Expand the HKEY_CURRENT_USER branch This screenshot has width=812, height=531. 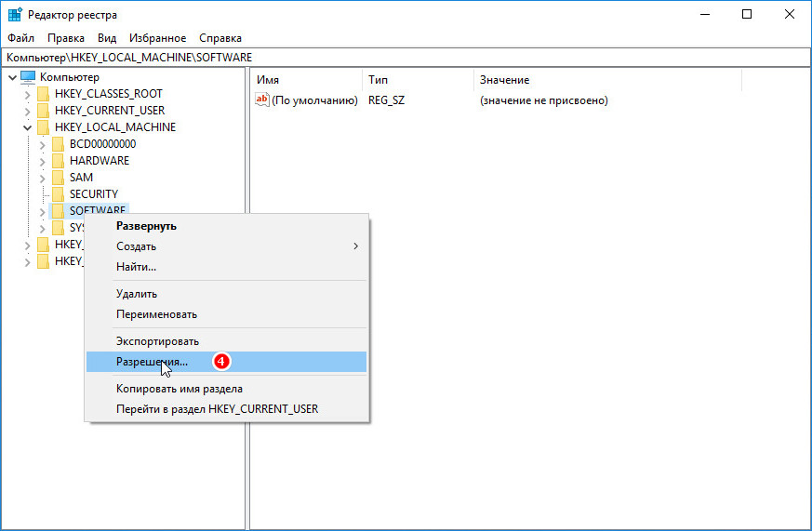coord(28,112)
